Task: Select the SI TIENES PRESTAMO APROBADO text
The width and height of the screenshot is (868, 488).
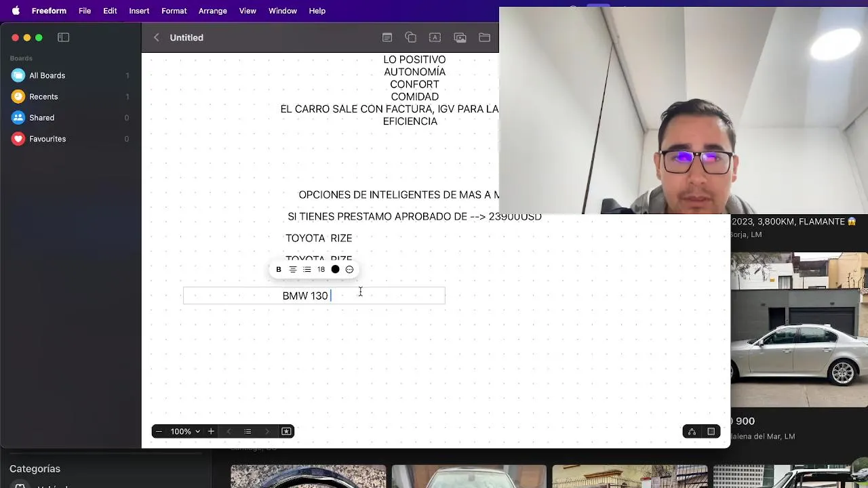Action: (414, 217)
